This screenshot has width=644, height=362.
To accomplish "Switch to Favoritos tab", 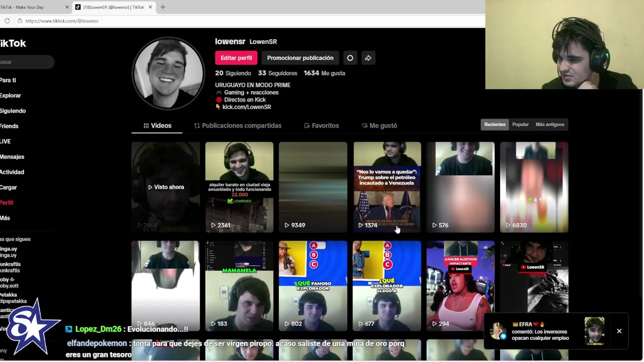I will point(321,125).
